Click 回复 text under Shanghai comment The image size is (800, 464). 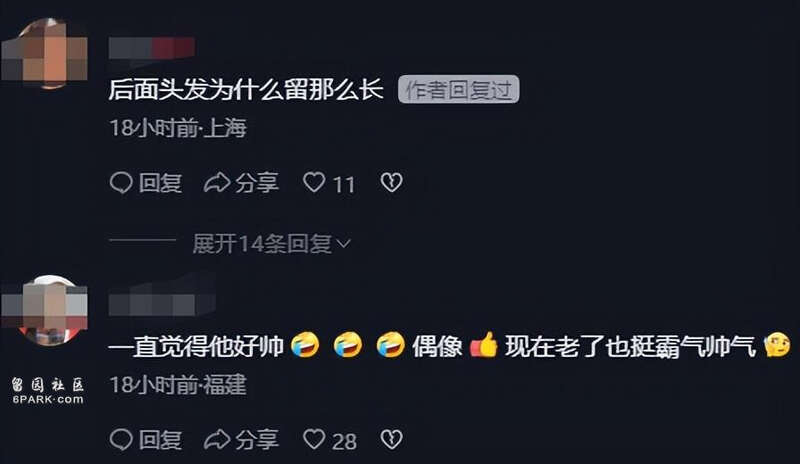coord(160,183)
